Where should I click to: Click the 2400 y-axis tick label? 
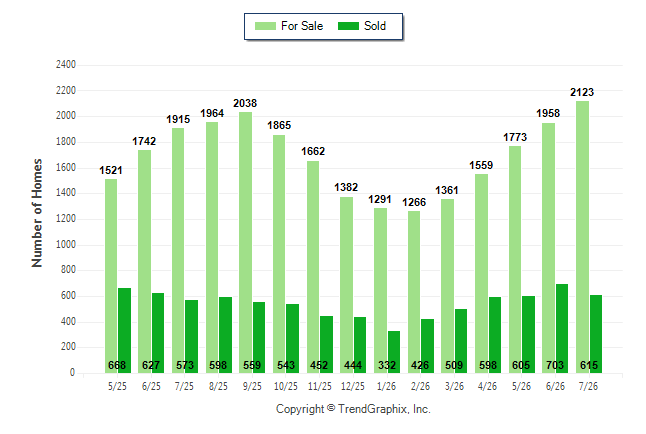coord(66,65)
